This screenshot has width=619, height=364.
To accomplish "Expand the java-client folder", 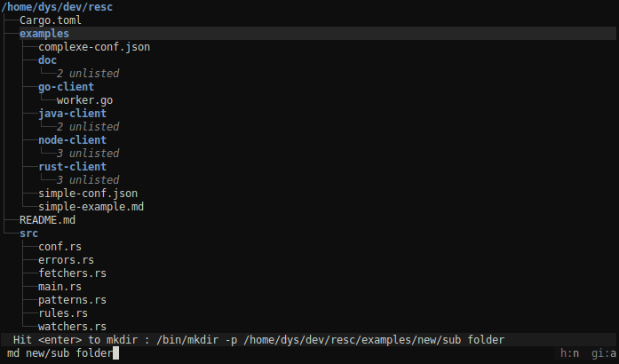I will [x=72, y=114].
